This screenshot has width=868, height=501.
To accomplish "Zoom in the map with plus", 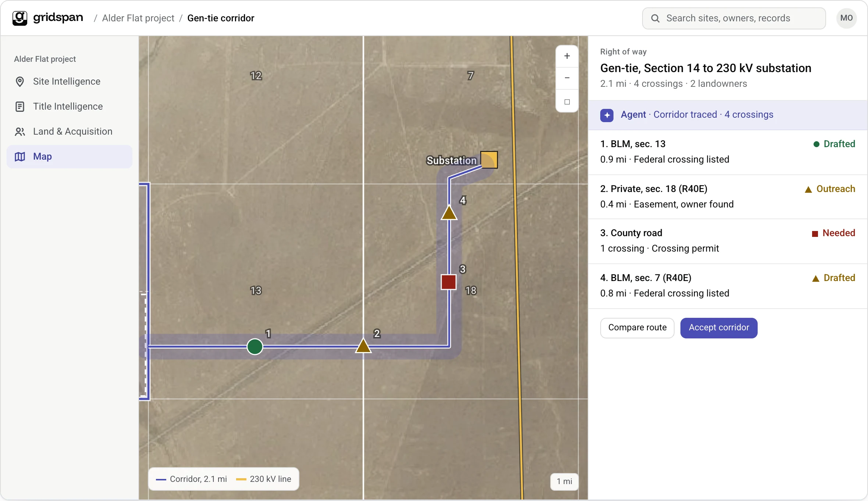I will 567,56.
